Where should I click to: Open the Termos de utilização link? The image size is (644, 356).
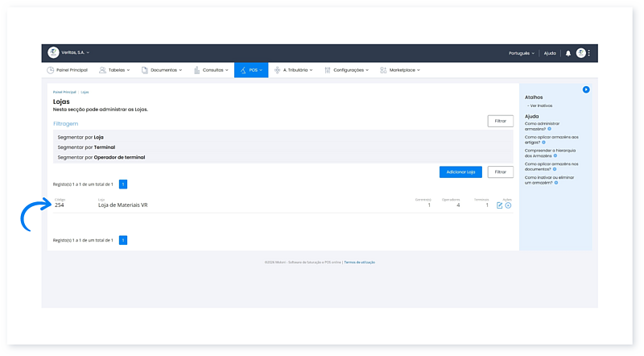coord(359,262)
